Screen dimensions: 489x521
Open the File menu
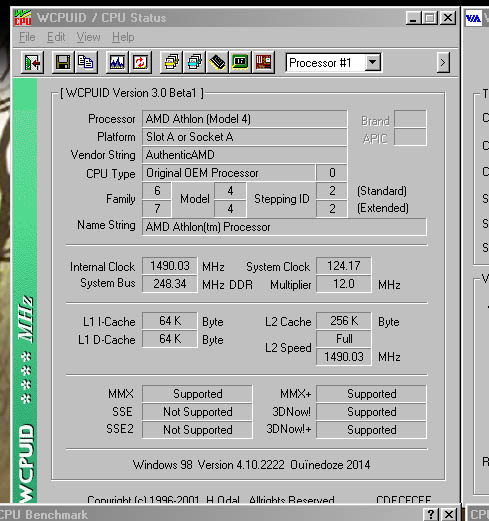pos(27,37)
